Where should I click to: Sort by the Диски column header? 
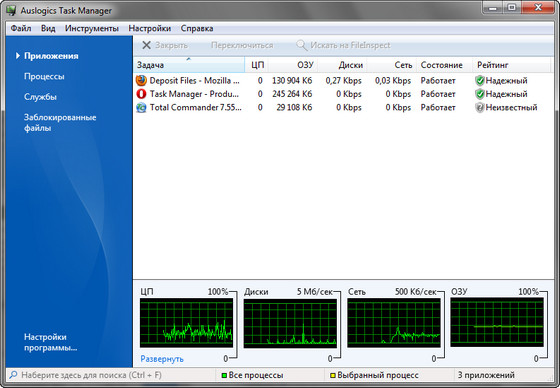pos(342,65)
